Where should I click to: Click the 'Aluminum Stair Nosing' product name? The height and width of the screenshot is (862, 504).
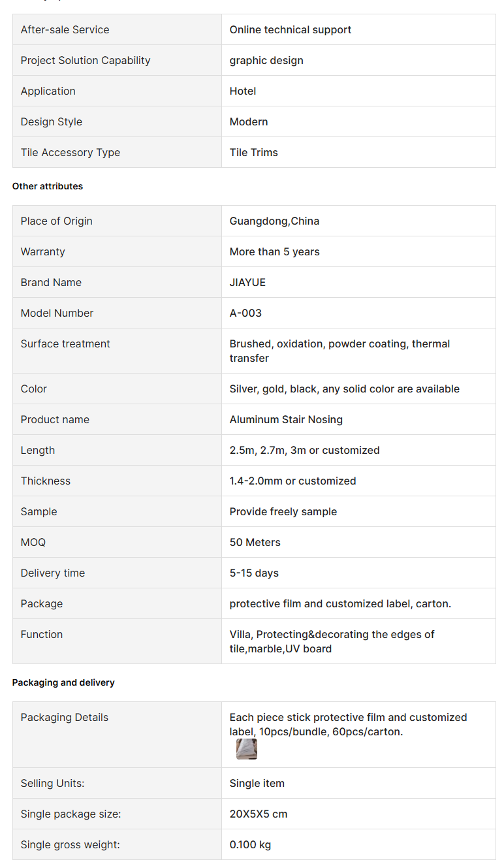286,419
